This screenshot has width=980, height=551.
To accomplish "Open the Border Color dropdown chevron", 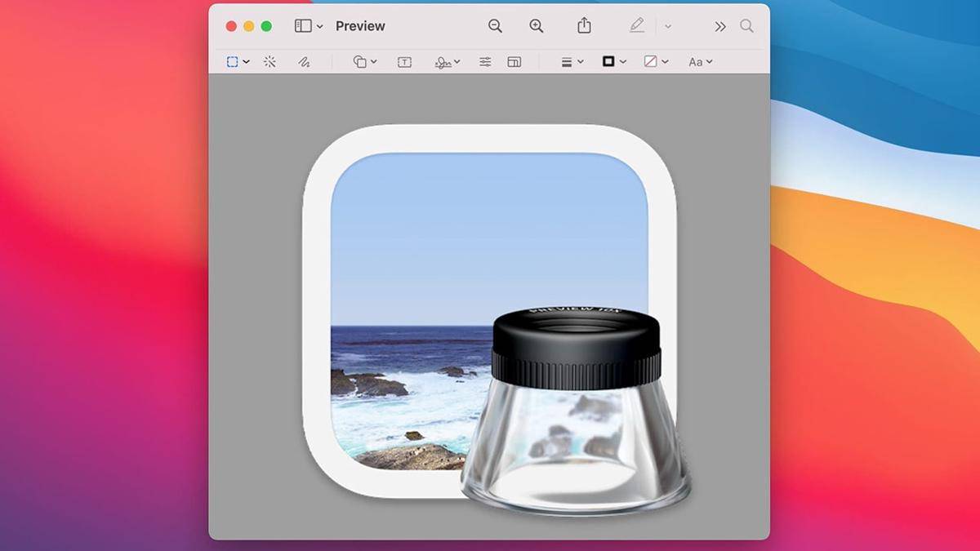I will [x=623, y=62].
